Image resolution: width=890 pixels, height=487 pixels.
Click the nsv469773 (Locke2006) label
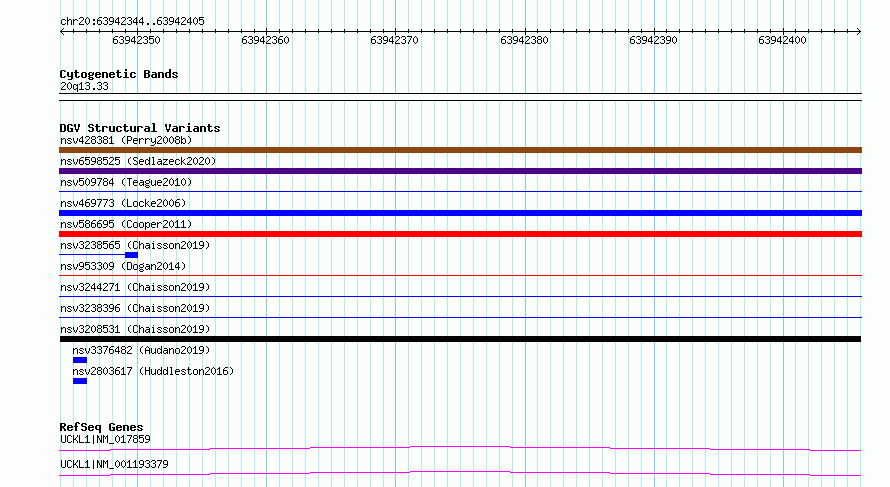(x=123, y=203)
